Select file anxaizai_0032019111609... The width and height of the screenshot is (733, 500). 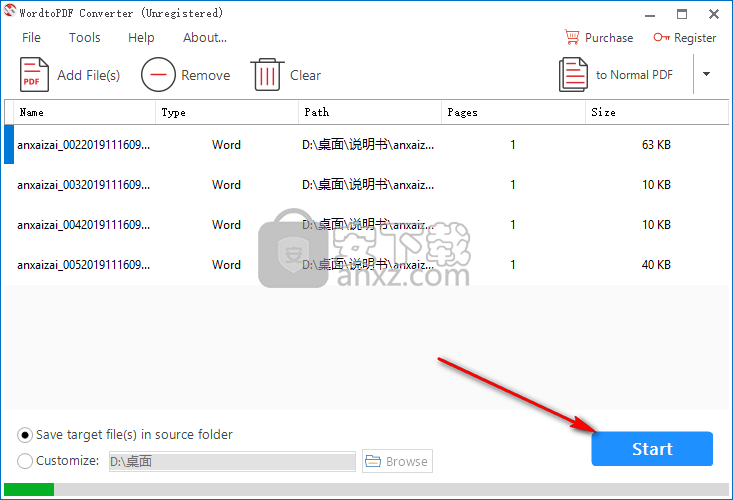point(84,185)
